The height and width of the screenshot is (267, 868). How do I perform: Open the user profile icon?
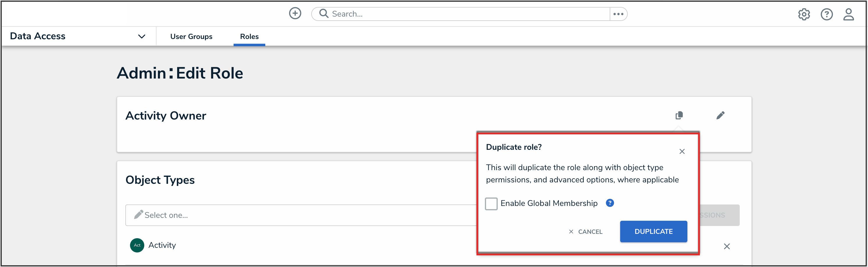coord(848,14)
